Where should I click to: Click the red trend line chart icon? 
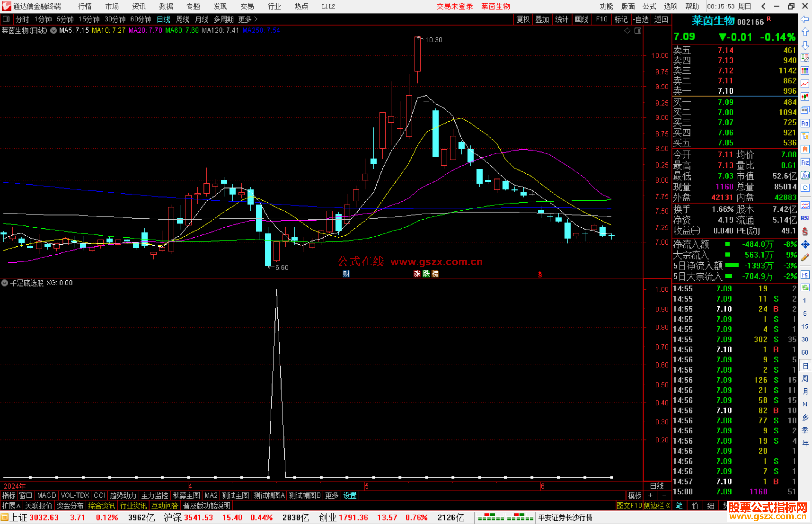click(805, 84)
